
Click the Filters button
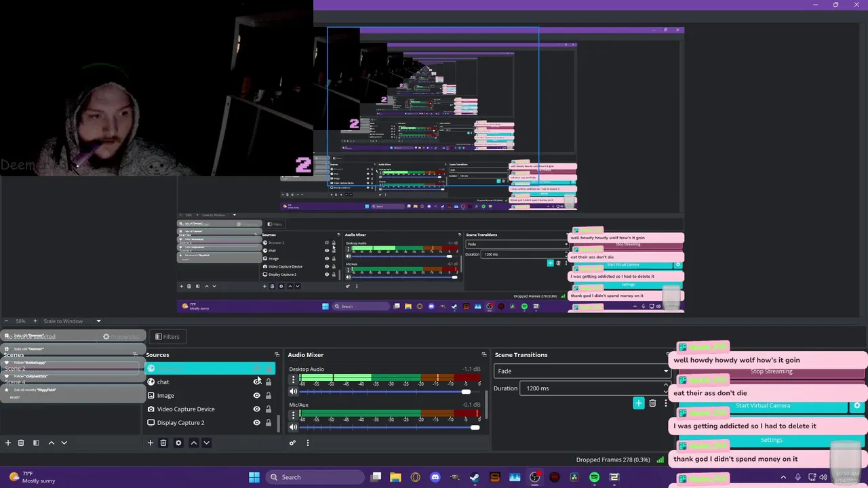(x=167, y=336)
